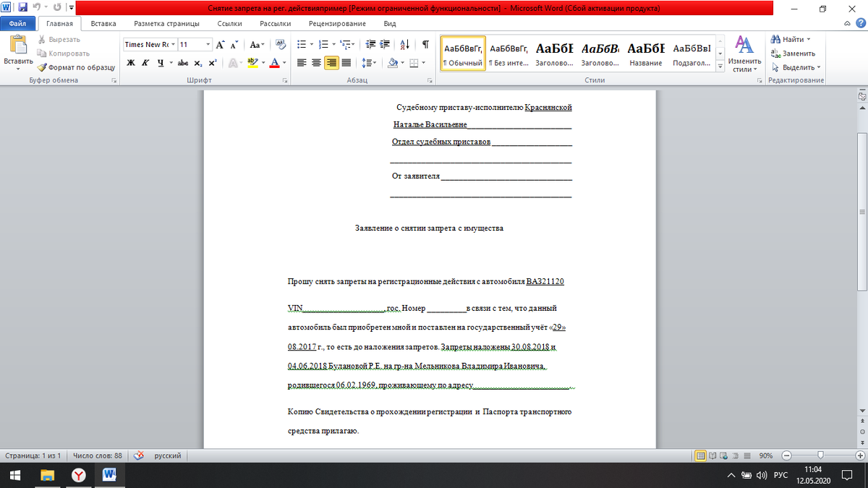Select the Без интервала style
The width and height of the screenshot is (868, 488).
[509, 55]
